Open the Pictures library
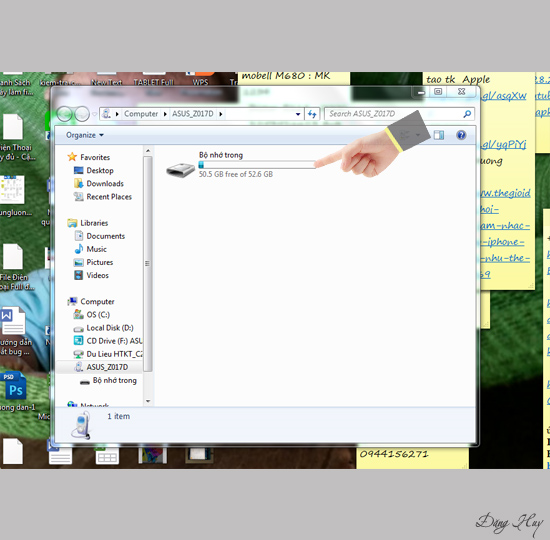The height and width of the screenshot is (540, 550). pos(100,262)
